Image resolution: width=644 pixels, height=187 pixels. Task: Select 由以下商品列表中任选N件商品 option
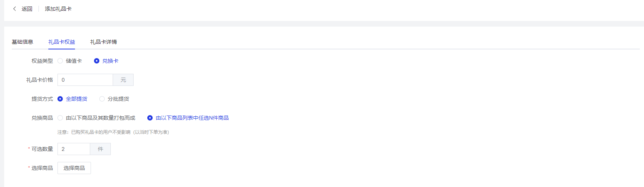point(150,118)
